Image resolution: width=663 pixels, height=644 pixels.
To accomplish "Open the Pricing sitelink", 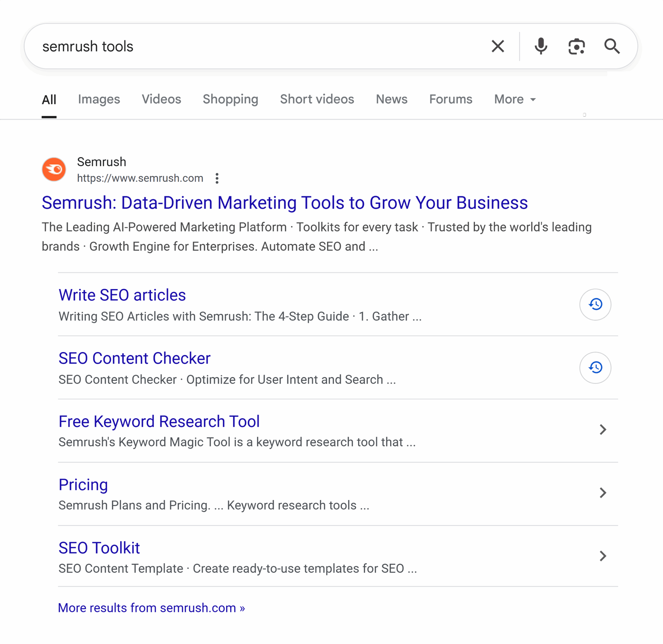I will click(83, 485).
